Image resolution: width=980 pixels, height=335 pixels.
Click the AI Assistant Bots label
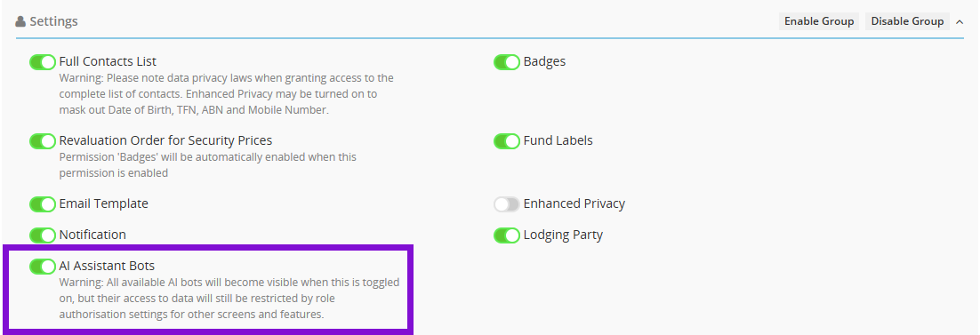[x=107, y=267]
